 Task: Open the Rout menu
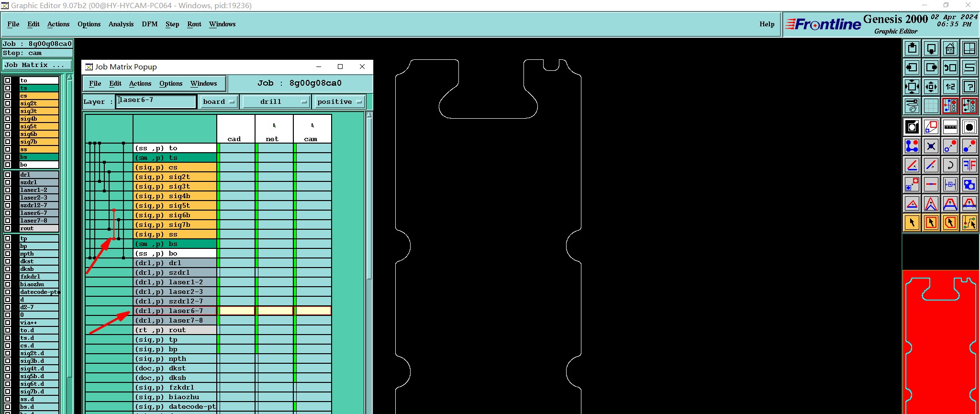[194, 24]
